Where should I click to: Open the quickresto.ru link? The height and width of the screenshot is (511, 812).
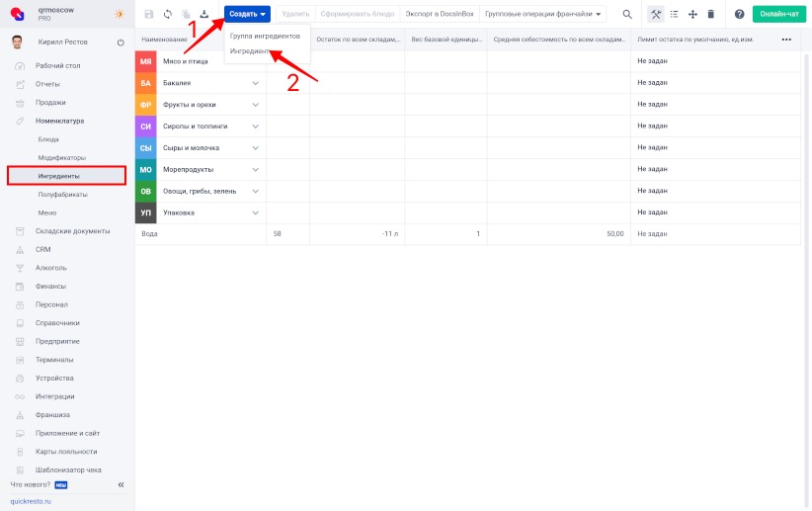[x=31, y=501]
